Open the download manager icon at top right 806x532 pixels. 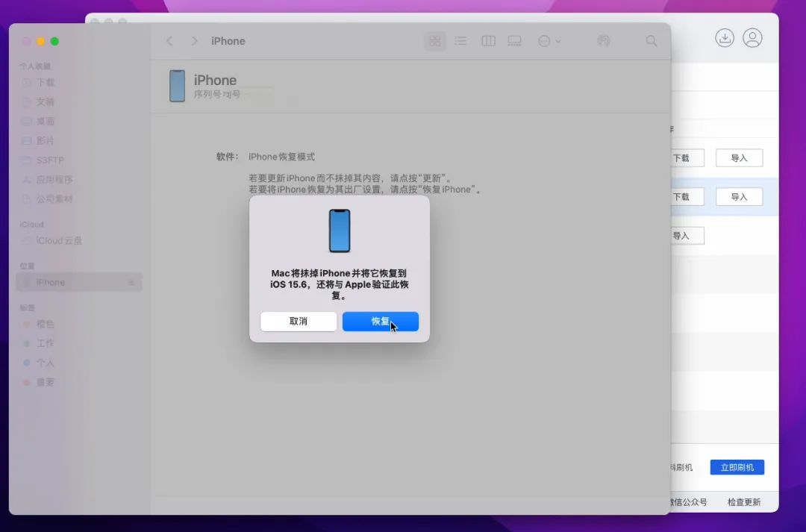click(x=725, y=38)
